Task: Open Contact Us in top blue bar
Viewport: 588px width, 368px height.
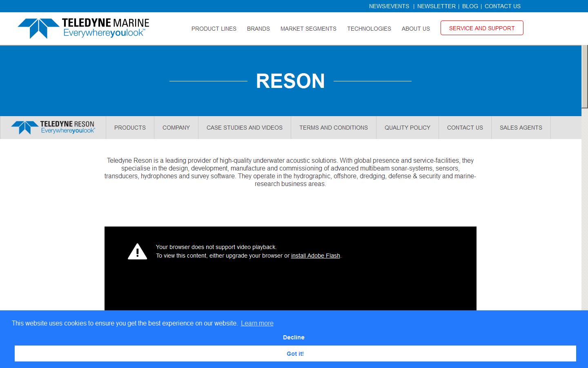Action: 502,6
